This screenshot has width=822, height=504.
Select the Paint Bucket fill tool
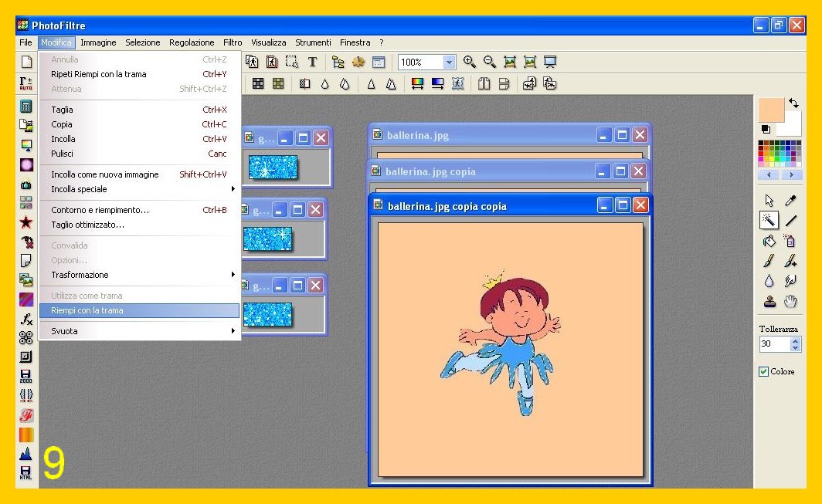pyautogui.click(x=769, y=241)
